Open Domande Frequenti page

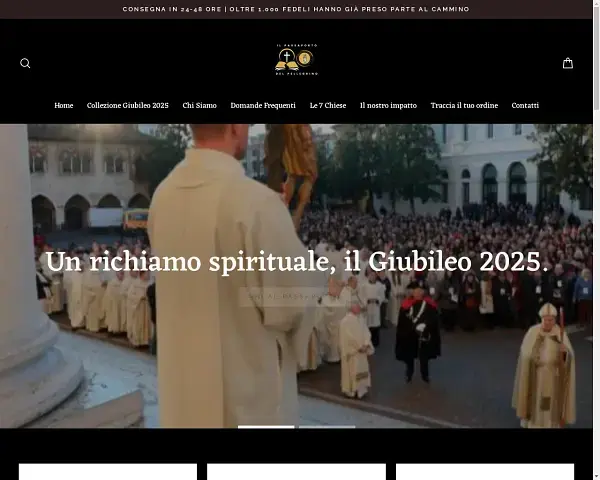coord(263,105)
